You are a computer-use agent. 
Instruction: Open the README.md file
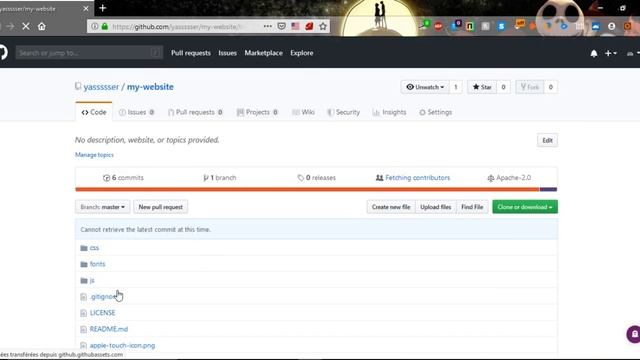point(109,329)
